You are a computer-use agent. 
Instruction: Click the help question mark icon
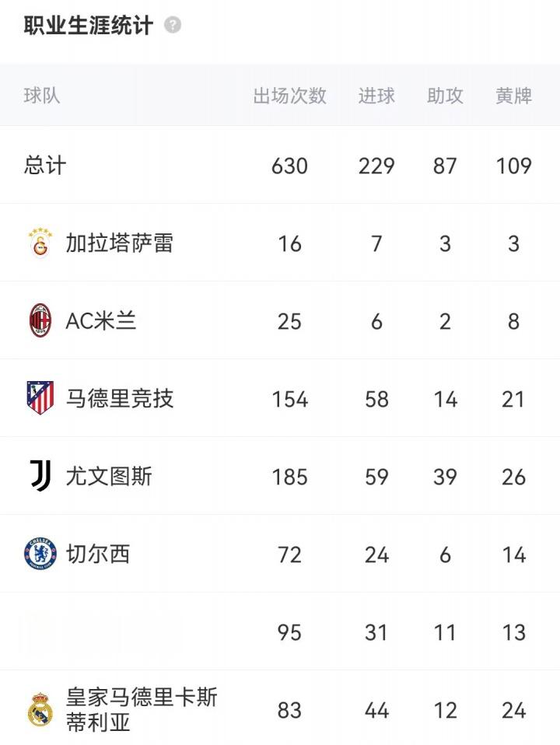pyautogui.click(x=173, y=25)
